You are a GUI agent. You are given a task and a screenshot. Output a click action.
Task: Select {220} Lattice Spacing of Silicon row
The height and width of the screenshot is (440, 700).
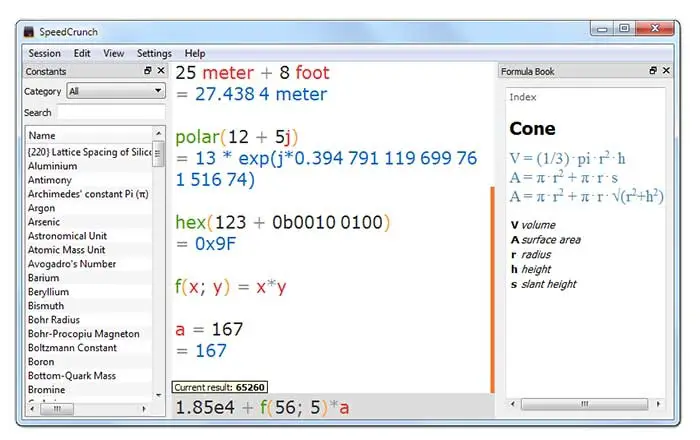pyautogui.click(x=89, y=152)
